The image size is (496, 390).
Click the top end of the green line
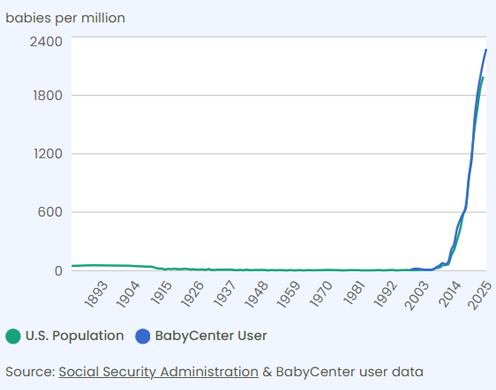click(x=483, y=78)
